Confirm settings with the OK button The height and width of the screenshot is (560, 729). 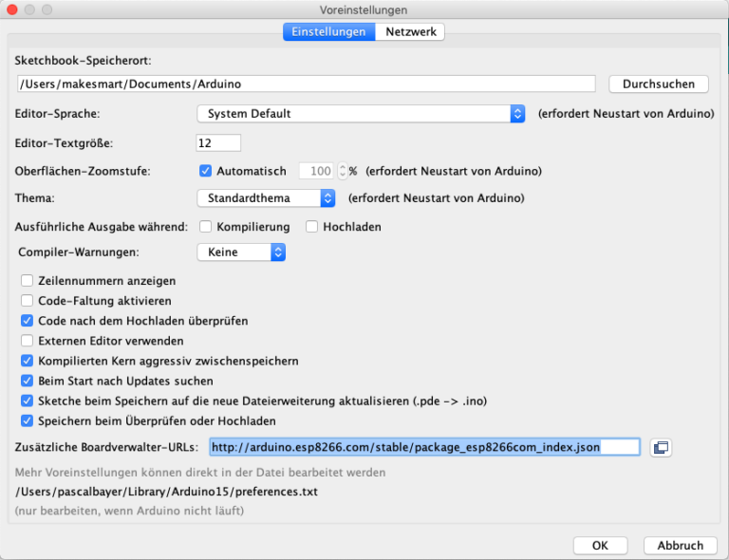point(600,545)
